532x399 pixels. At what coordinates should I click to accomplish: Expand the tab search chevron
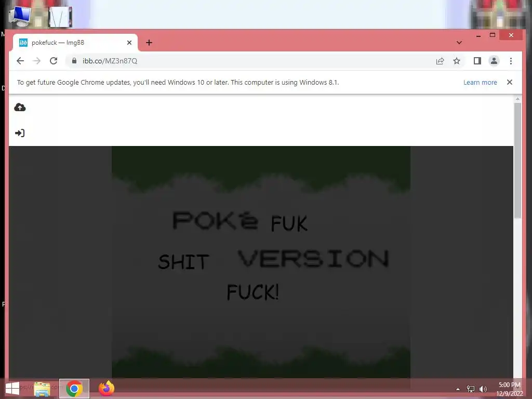click(459, 43)
